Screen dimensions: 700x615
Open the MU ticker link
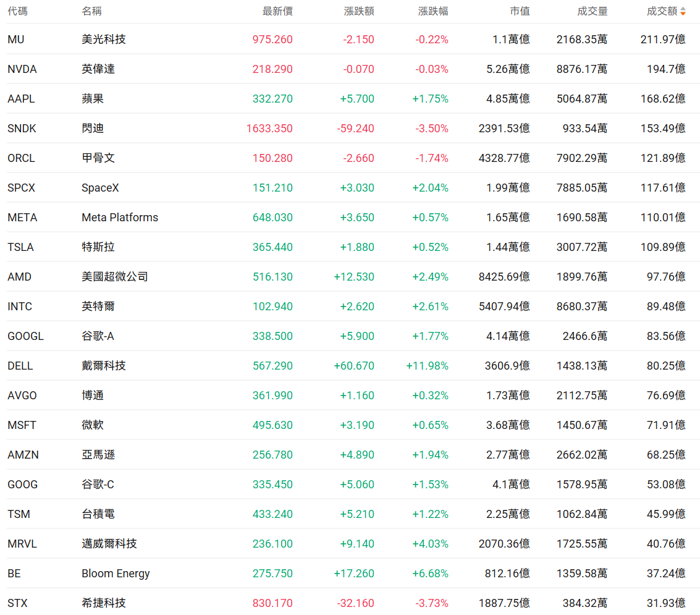[x=15, y=40]
